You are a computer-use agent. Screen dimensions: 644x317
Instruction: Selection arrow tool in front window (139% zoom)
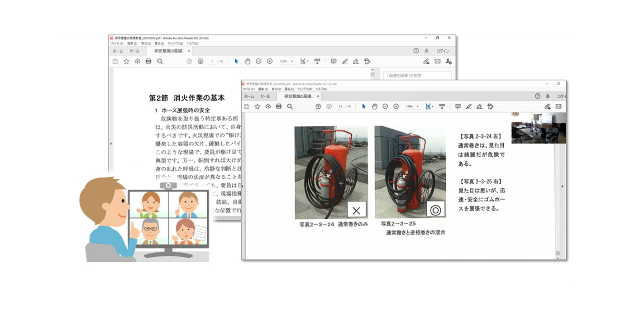364,106
